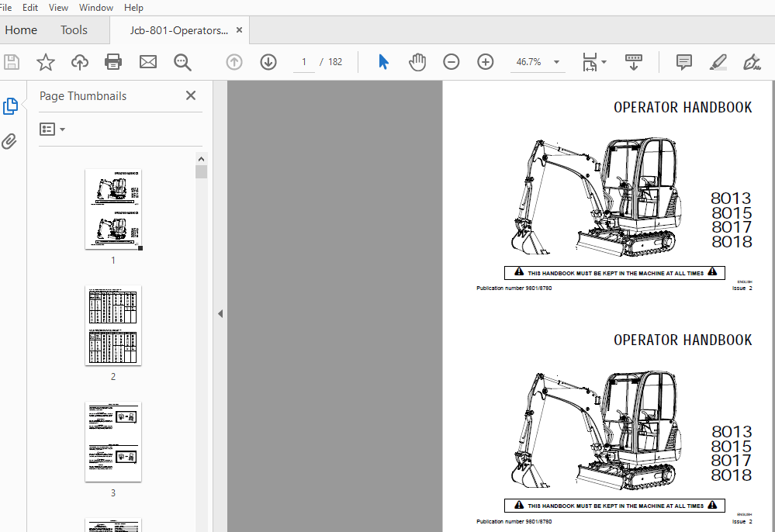Activate the Selection arrow tool

[383, 62]
